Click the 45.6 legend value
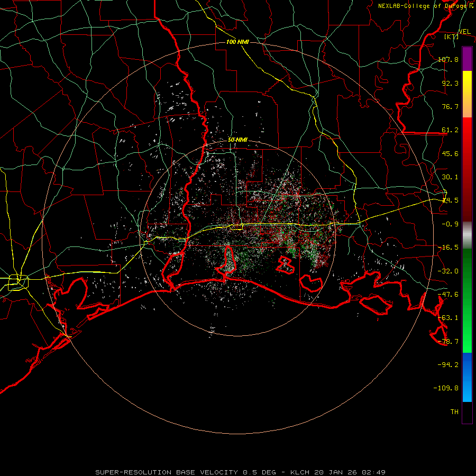 (450, 153)
